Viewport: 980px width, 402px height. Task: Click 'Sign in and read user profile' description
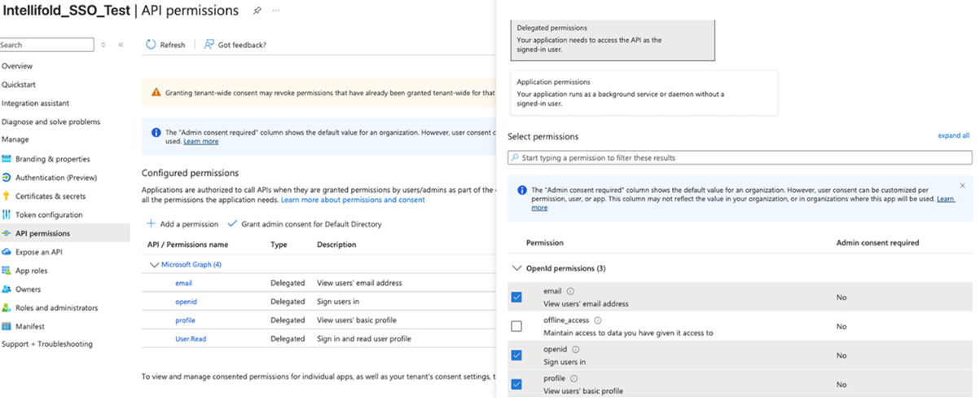click(363, 338)
